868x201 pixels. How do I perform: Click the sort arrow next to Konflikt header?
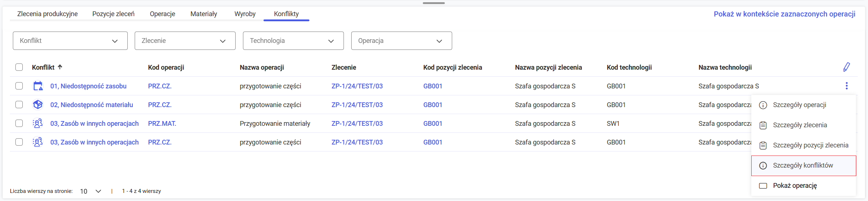[x=60, y=67]
